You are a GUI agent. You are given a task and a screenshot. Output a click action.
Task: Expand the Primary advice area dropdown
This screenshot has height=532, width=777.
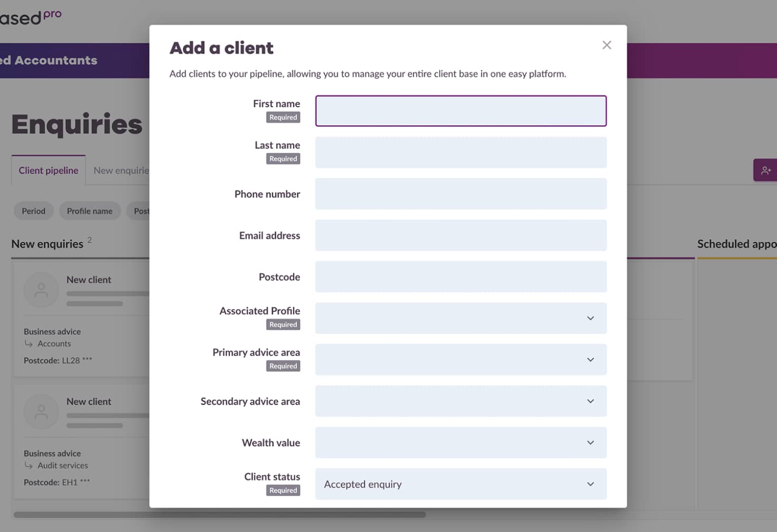(461, 360)
